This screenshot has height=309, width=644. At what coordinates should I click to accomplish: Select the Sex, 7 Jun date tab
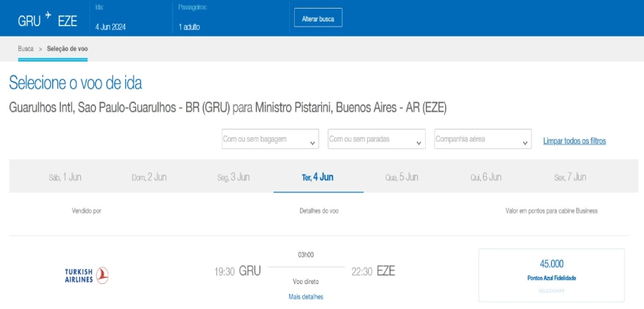pyautogui.click(x=570, y=177)
